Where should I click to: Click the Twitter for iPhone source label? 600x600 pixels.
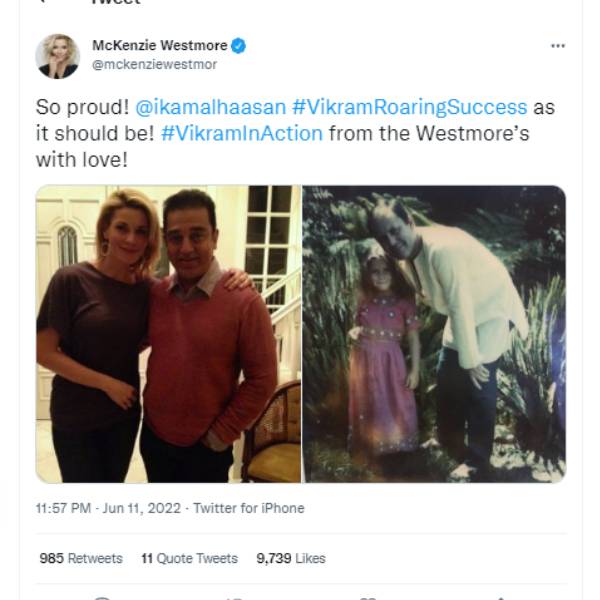point(248,508)
